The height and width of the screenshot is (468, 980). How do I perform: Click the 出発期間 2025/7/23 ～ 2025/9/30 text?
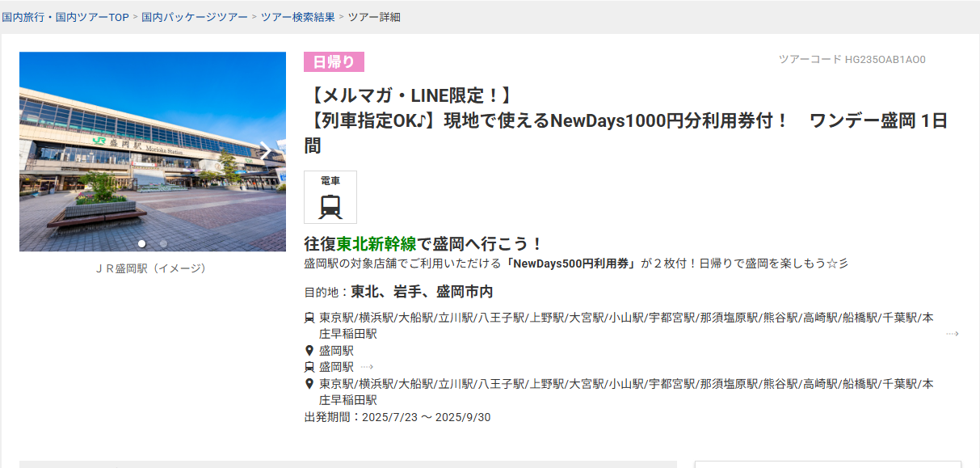(397, 418)
